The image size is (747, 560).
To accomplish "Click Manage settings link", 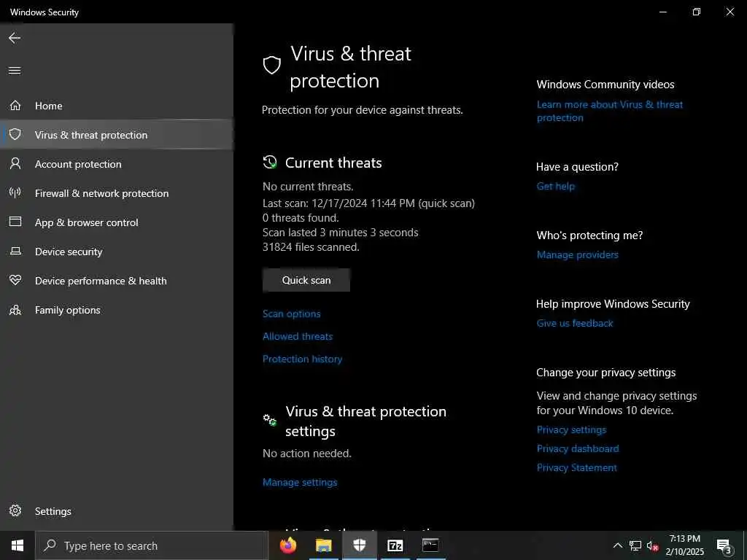I will (x=300, y=483).
